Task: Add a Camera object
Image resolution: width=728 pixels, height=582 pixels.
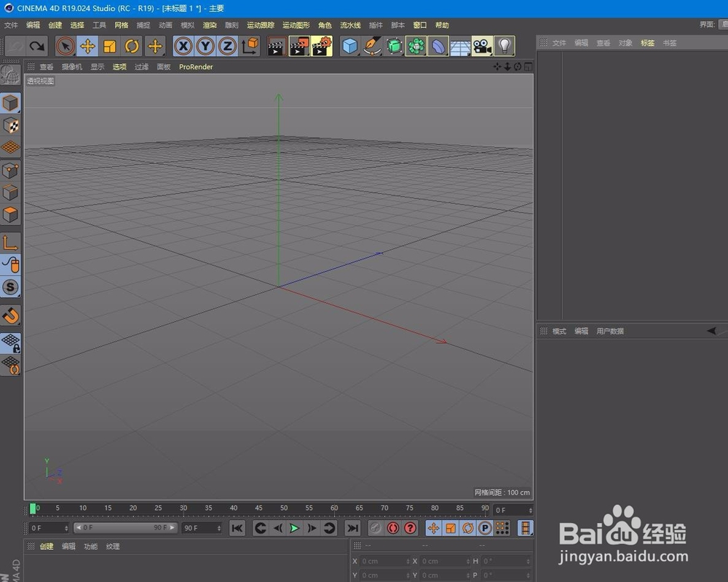Action: click(483, 46)
